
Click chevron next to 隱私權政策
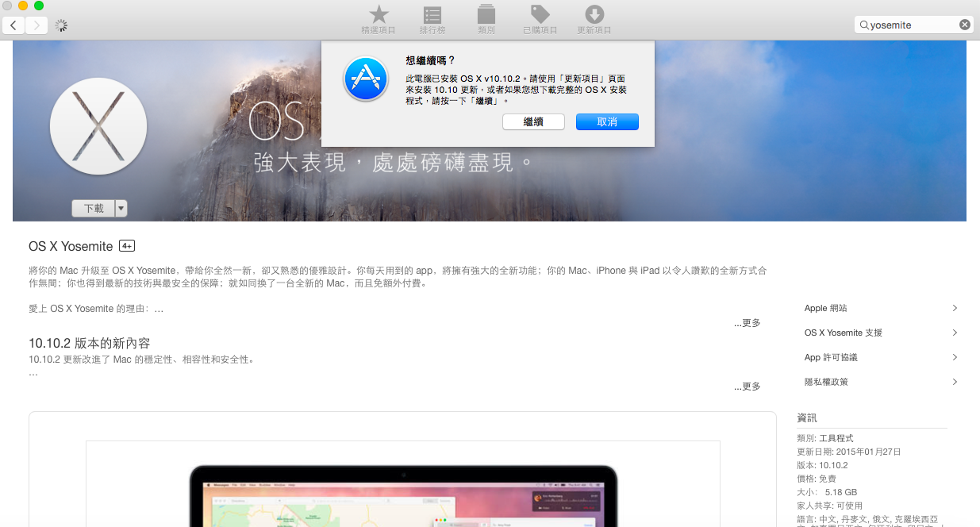[955, 382]
